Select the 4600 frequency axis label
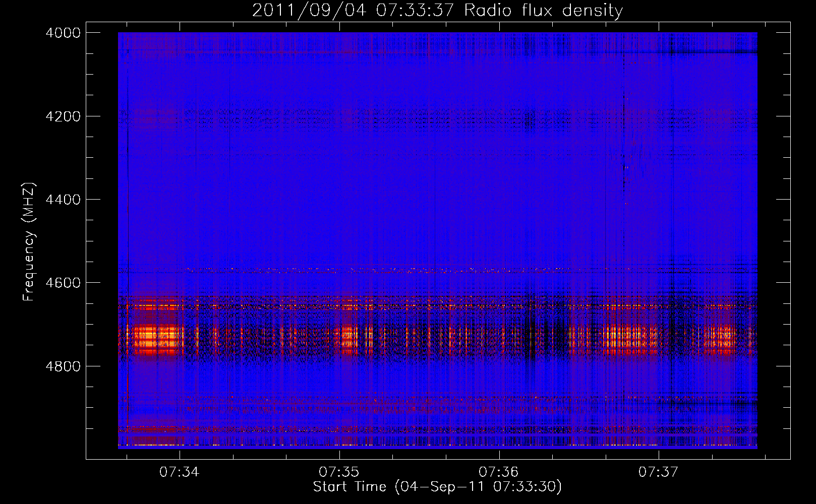Image resolution: width=816 pixels, height=504 pixels. [63, 283]
